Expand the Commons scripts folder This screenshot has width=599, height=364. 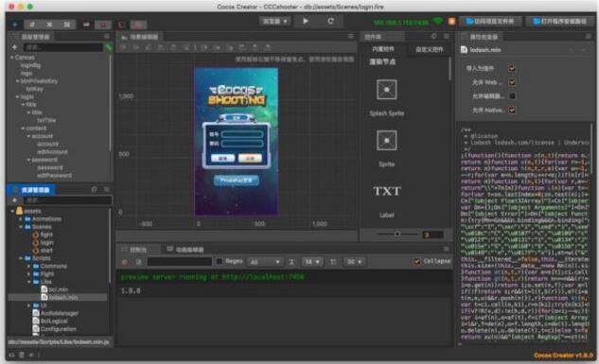click(29, 266)
